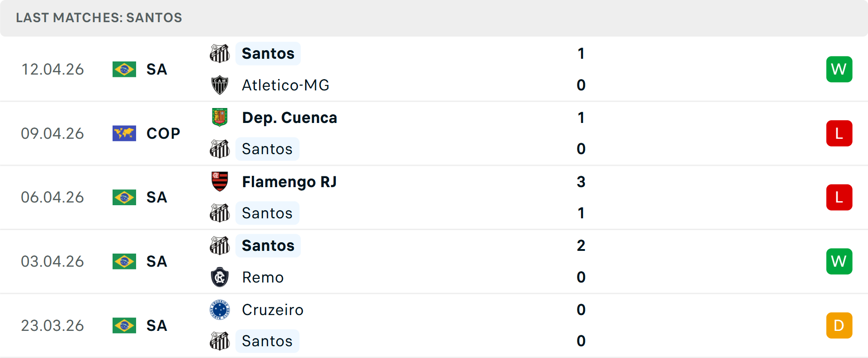Click the Dep. Cuenca club crest
Screen dimensions: 868x358
click(220, 118)
